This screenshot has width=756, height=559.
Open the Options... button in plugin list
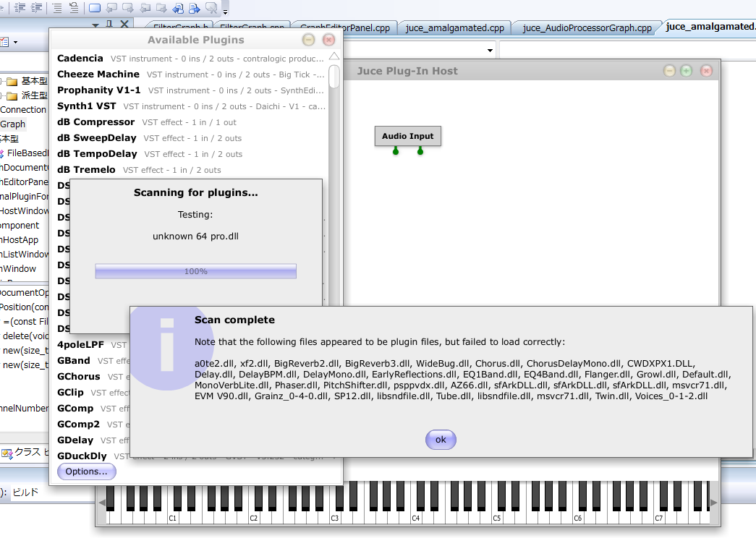(86, 471)
